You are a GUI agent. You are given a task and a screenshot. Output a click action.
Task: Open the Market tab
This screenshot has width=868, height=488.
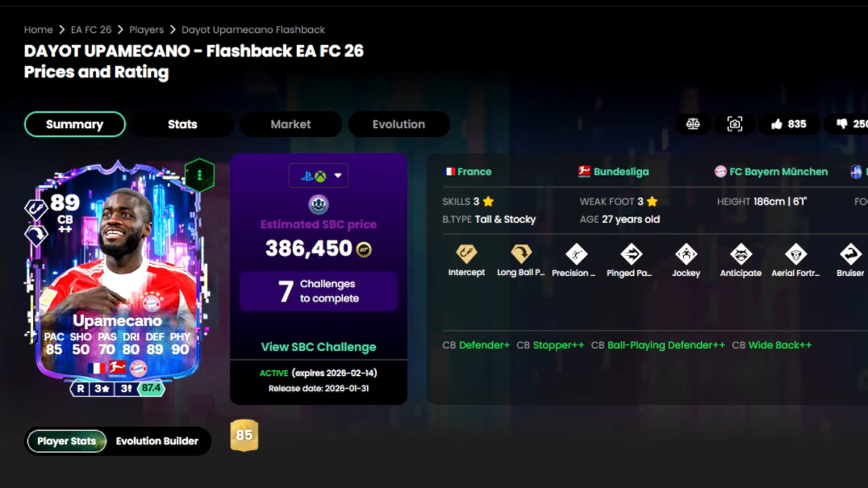[x=290, y=124]
